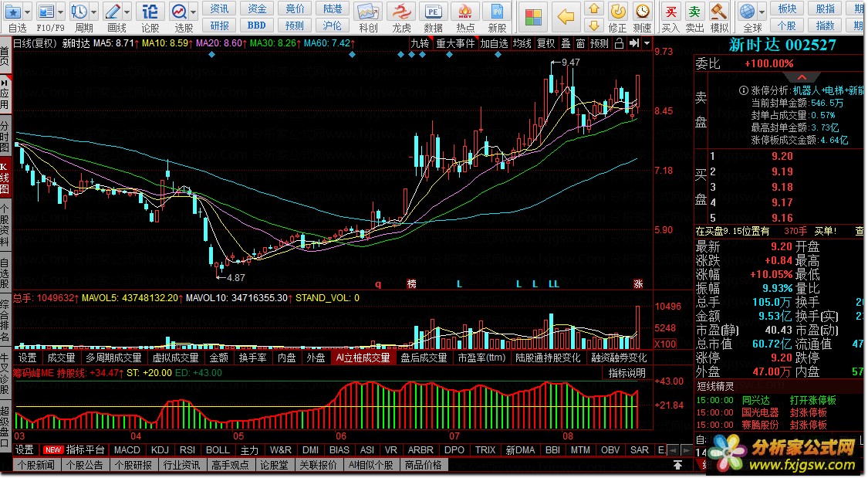Screen dimensions: 868x478
Task: Click the four-color grid layout icon
Action: point(534,17)
